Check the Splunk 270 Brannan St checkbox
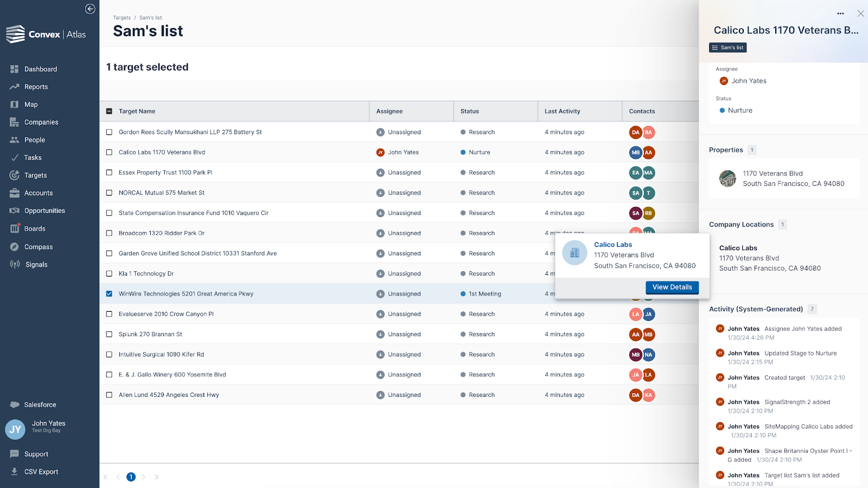Viewport: 868px width, 488px height. pyautogui.click(x=109, y=335)
